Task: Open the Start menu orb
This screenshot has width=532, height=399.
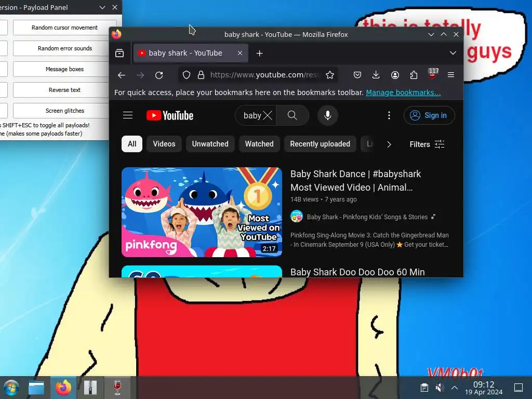Action: [x=11, y=388]
